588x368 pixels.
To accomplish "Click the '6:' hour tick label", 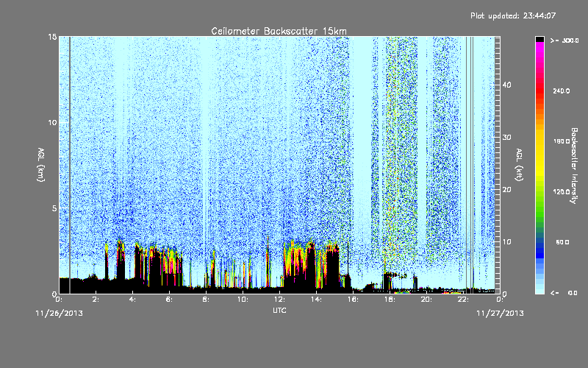I will click(169, 300).
